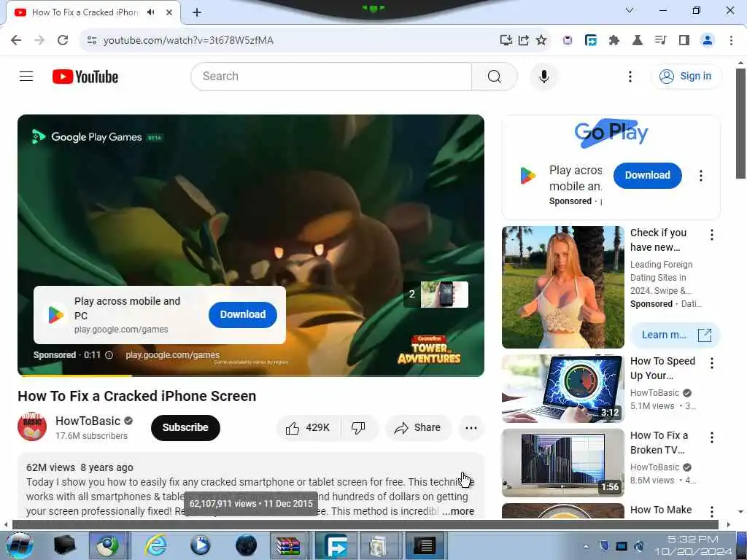Expand the description with ...more
Screen dimensions: 747x560
click(458, 511)
